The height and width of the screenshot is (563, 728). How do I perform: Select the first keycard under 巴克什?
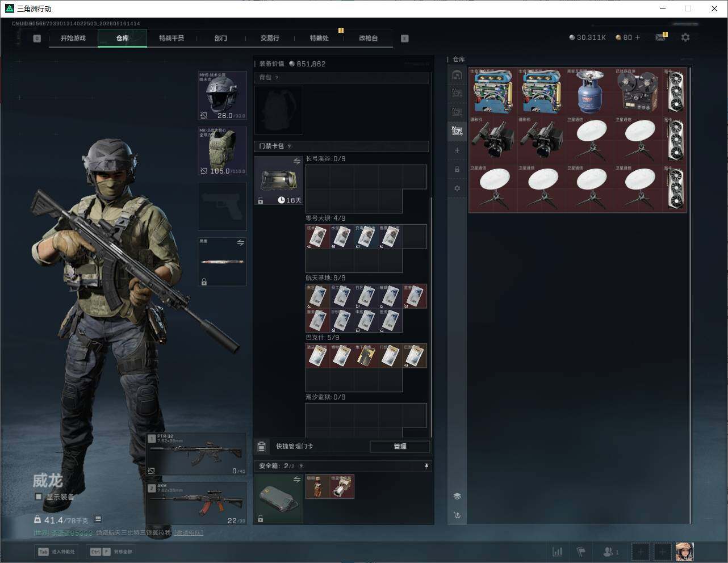tap(317, 356)
